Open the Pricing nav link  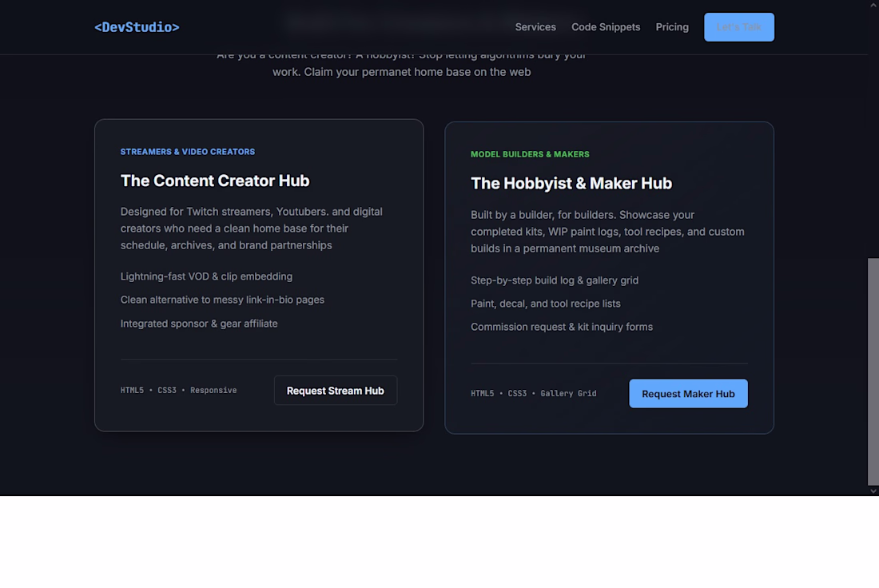click(672, 27)
